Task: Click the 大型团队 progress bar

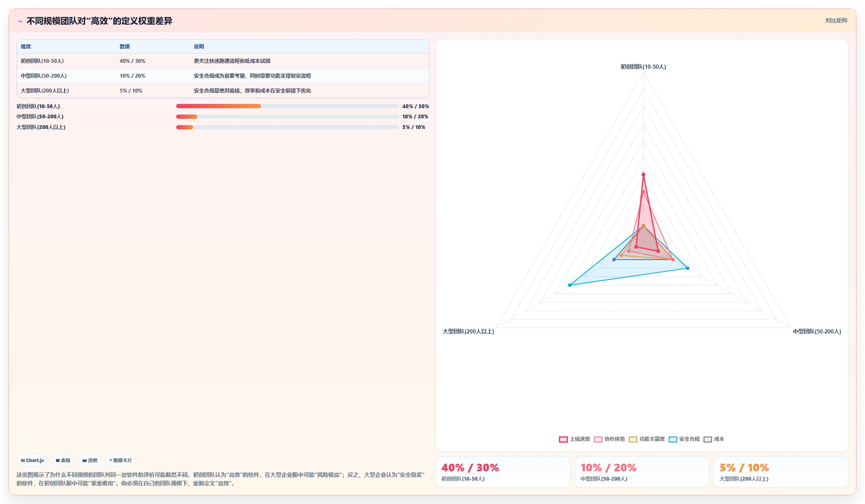Action: [287, 127]
